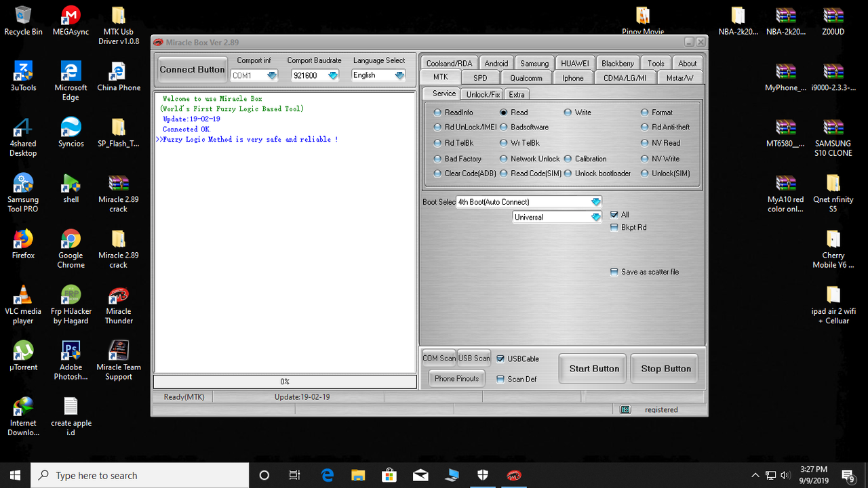Click the 0% progress bar
Image resolution: width=868 pixels, height=488 pixels.
285,382
